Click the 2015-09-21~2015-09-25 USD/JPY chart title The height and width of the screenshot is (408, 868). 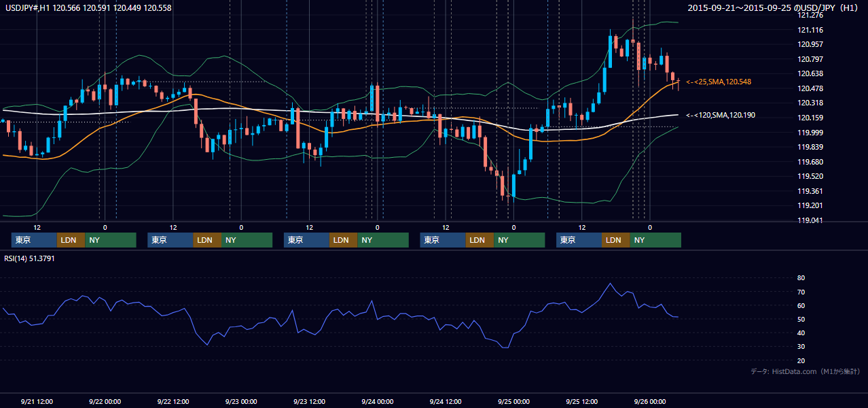point(774,8)
